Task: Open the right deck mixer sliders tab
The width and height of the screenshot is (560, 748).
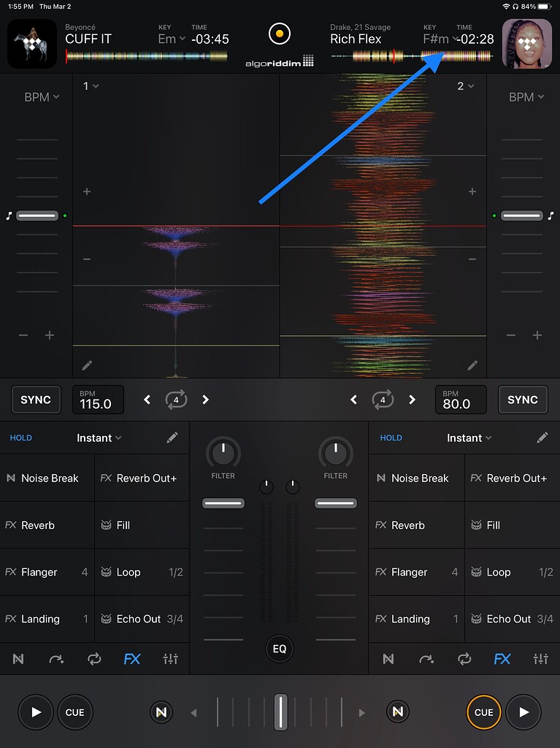Action: click(540, 659)
